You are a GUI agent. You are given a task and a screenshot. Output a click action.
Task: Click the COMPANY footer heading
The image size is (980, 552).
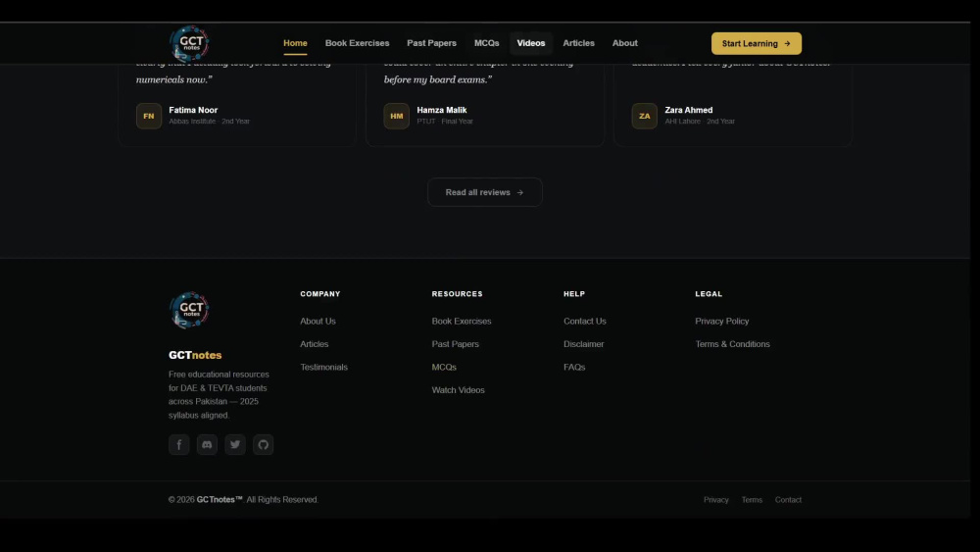point(320,294)
